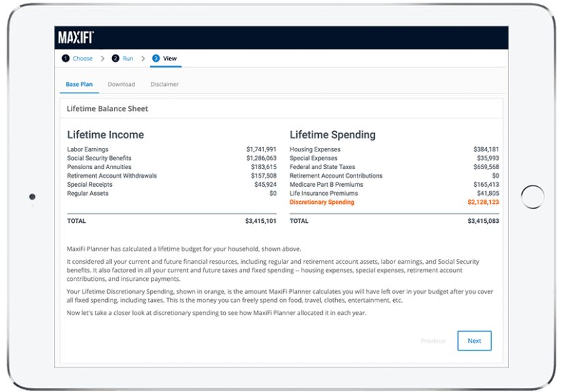This screenshot has width=563, height=392.
Task: Click paragraph starting 'Now let's take a closer'
Action: point(216,313)
